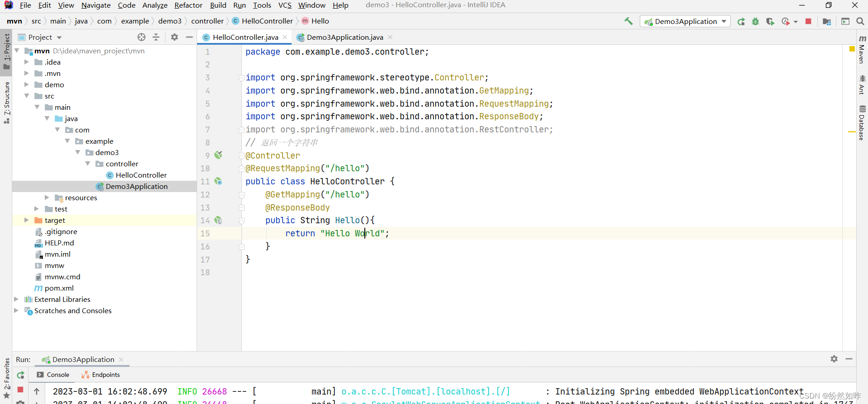Viewport: 868px width, 404px height.
Task: Switch to Demo3Application.java editor tab
Action: (x=344, y=37)
